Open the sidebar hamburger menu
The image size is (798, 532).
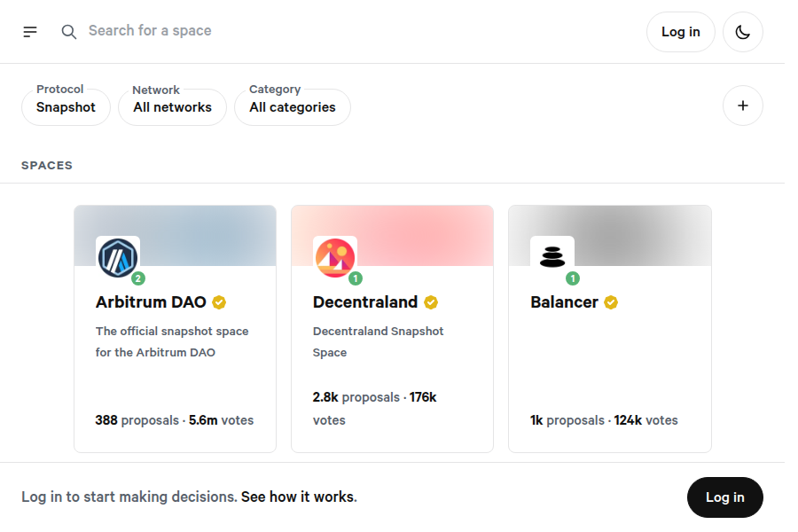29,31
